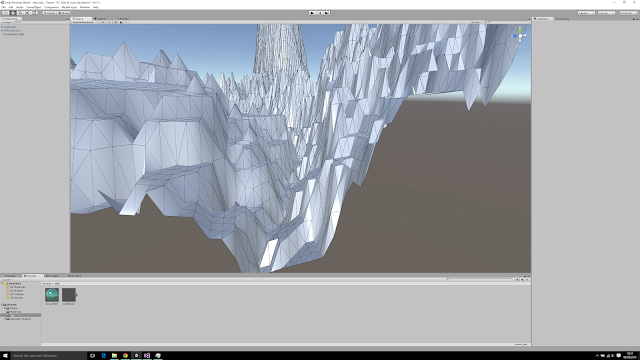
Task: Adjust the asset icon size slider
Action: click(521, 344)
